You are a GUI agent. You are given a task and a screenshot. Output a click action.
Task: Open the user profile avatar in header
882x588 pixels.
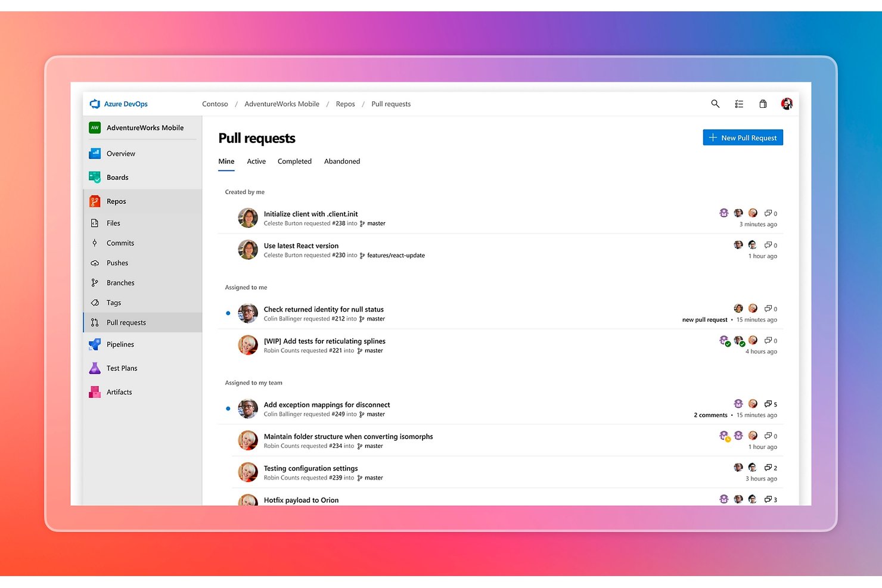[x=787, y=104]
